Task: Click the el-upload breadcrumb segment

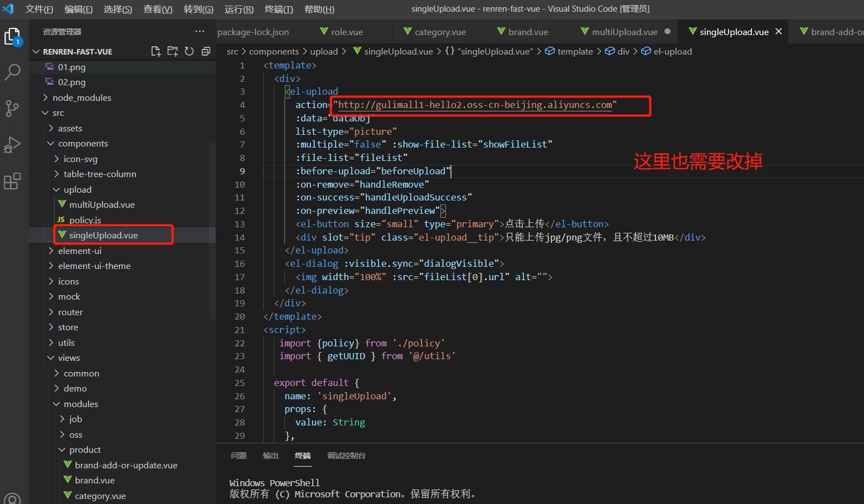Action: (x=672, y=51)
